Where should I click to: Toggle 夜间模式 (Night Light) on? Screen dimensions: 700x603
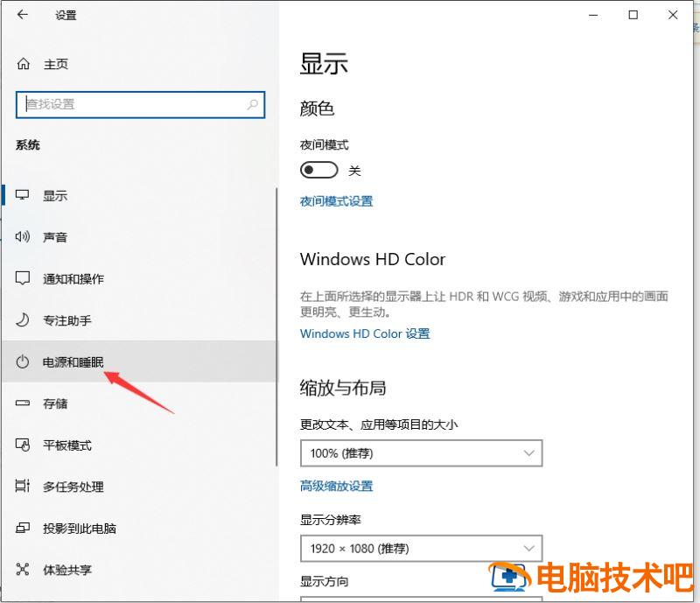point(318,169)
